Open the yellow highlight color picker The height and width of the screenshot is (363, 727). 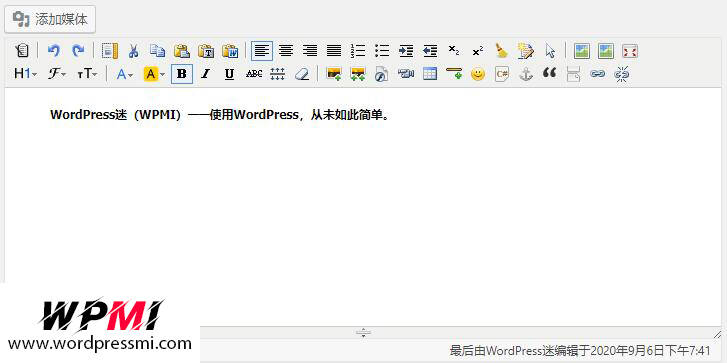154,74
